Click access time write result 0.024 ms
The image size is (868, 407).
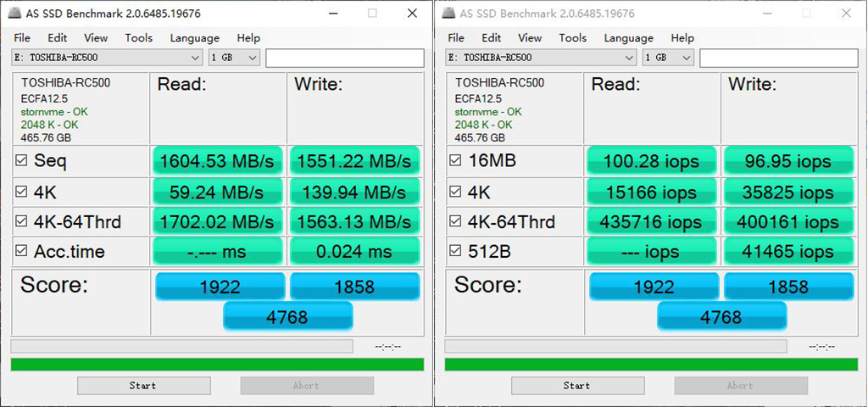click(x=354, y=251)
